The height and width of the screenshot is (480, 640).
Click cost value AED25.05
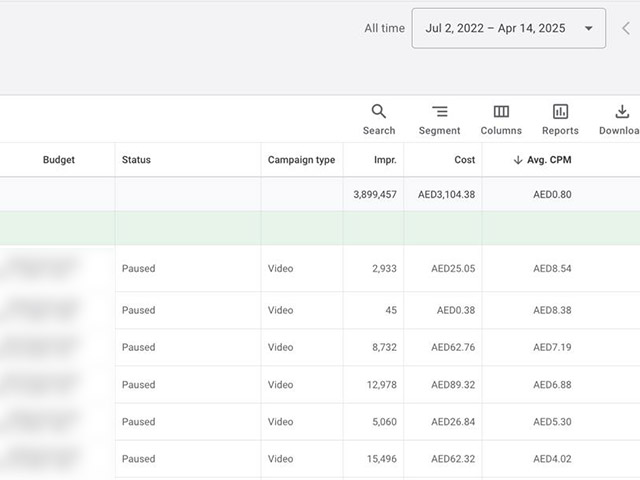pyautogui.click(x=453, y=268)
